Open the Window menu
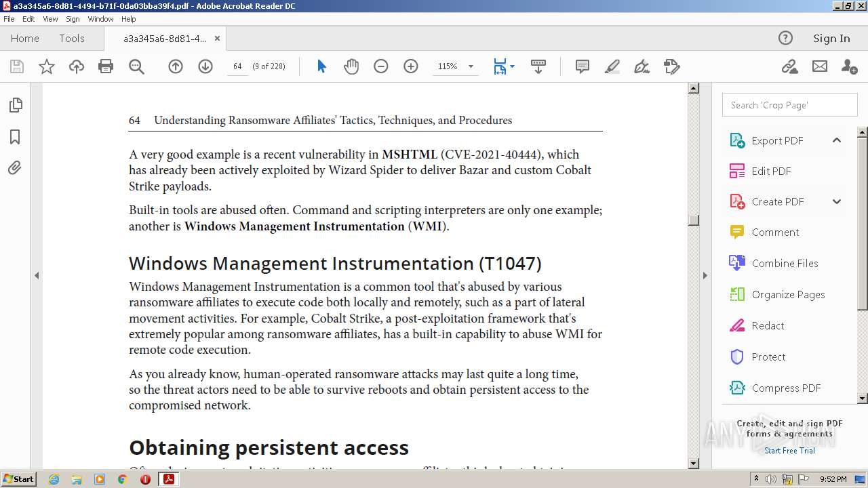This screenshot has height=488, width=868. (100, 19)
